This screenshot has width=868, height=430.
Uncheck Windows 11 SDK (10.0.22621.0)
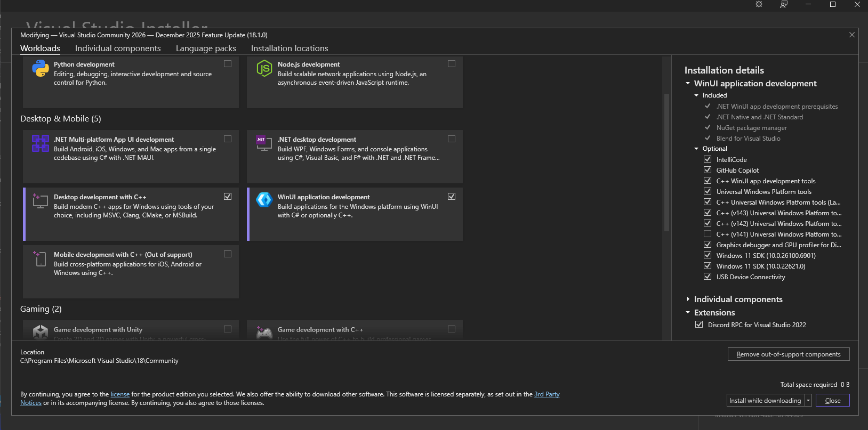point(708,266)
